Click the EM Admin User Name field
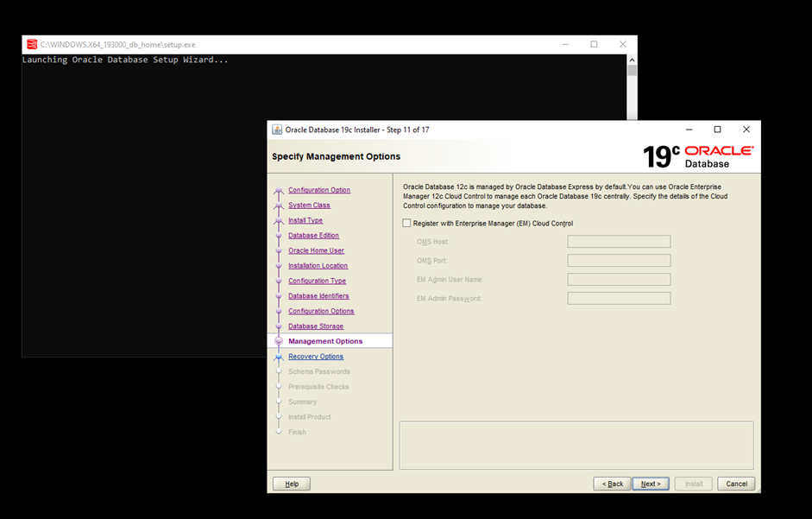 (x=619, y=280)
